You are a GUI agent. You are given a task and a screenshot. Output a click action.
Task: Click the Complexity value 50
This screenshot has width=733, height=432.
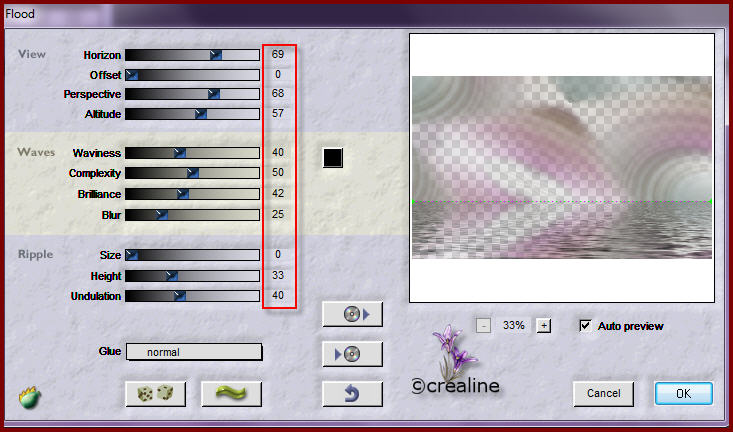click(278, 172)
